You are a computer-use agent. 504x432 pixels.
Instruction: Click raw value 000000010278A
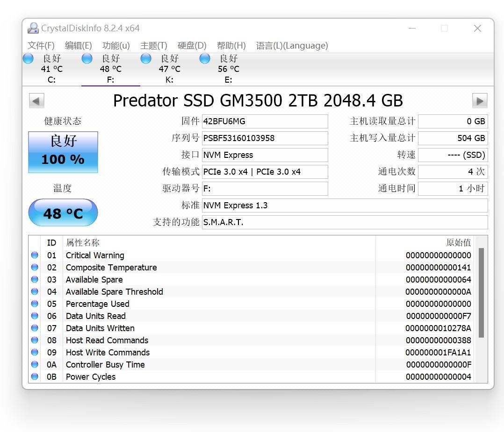(x=438, y=328)
